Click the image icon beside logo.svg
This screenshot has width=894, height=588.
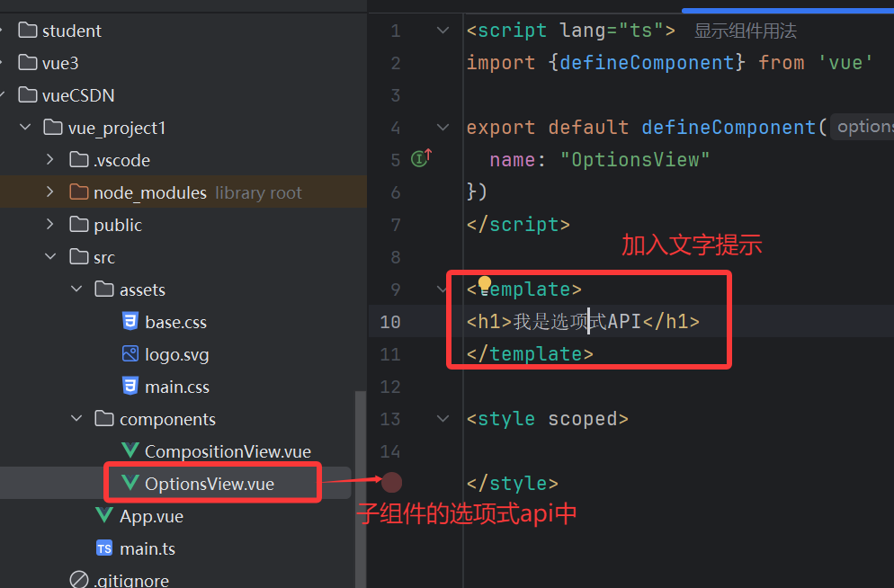pos(130,354)
